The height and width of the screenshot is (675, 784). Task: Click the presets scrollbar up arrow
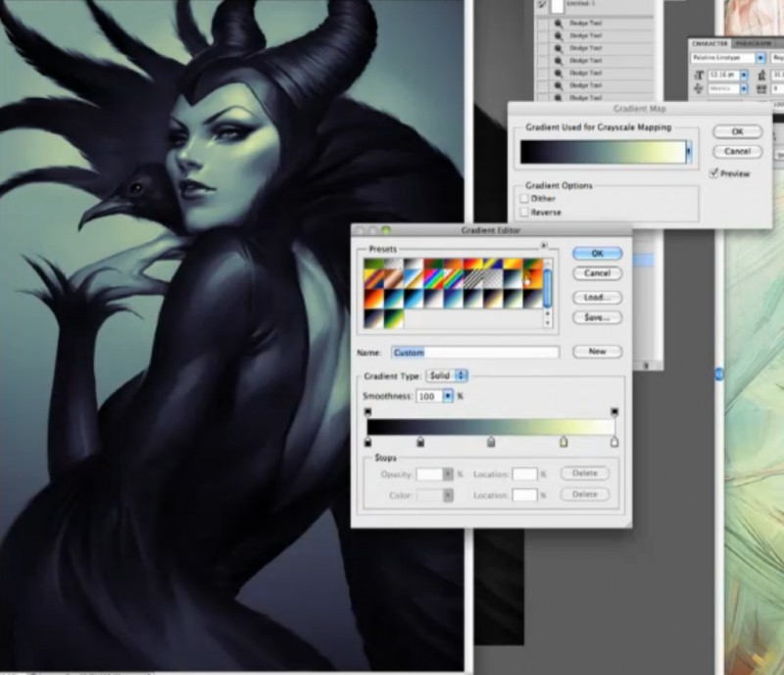tap(547, 313)
